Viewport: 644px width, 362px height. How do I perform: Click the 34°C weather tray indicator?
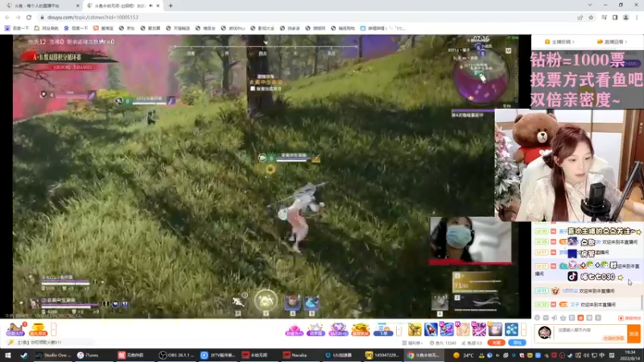pyautogui.click(x=464, y=356)
